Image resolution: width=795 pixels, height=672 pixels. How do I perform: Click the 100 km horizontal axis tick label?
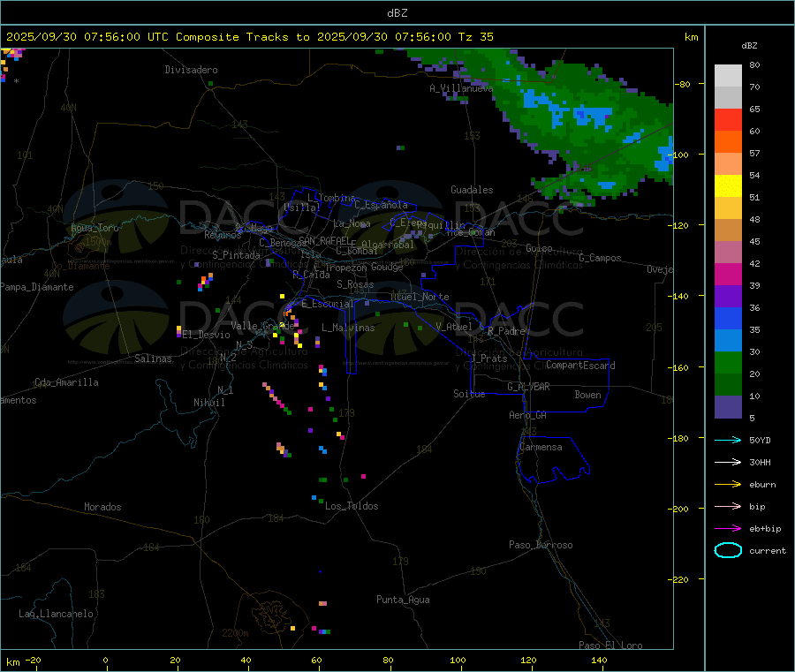click(458, 660)
